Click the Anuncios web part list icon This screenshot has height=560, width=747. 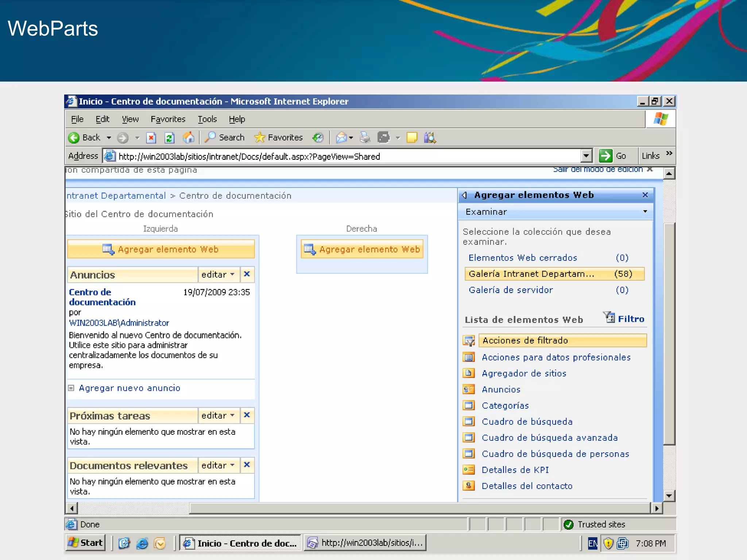[469, 389]
